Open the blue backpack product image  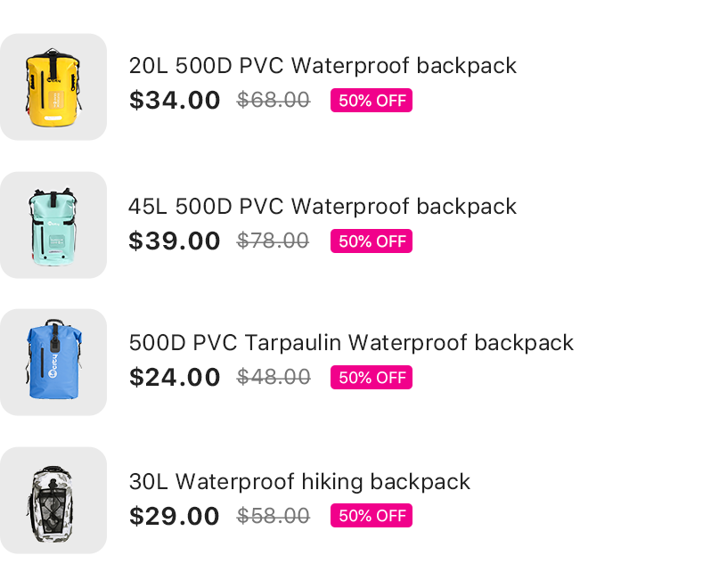[x=53, y=363]
